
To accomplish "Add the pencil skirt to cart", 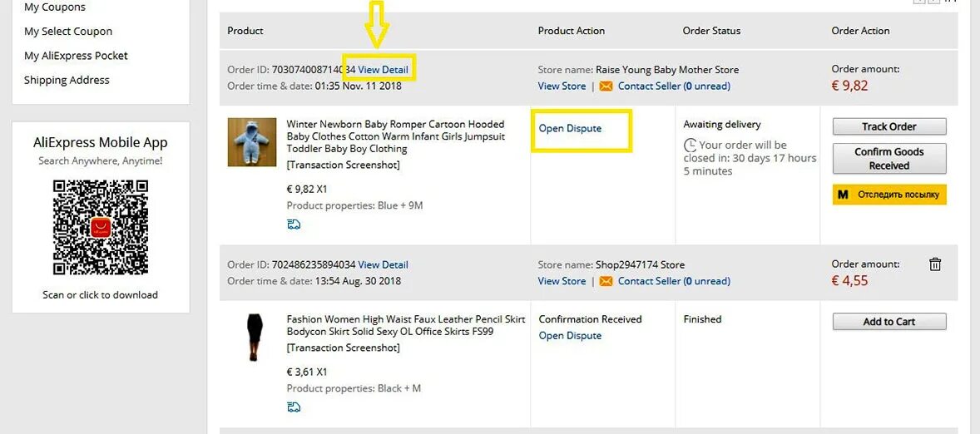I will tap(889, 322).
